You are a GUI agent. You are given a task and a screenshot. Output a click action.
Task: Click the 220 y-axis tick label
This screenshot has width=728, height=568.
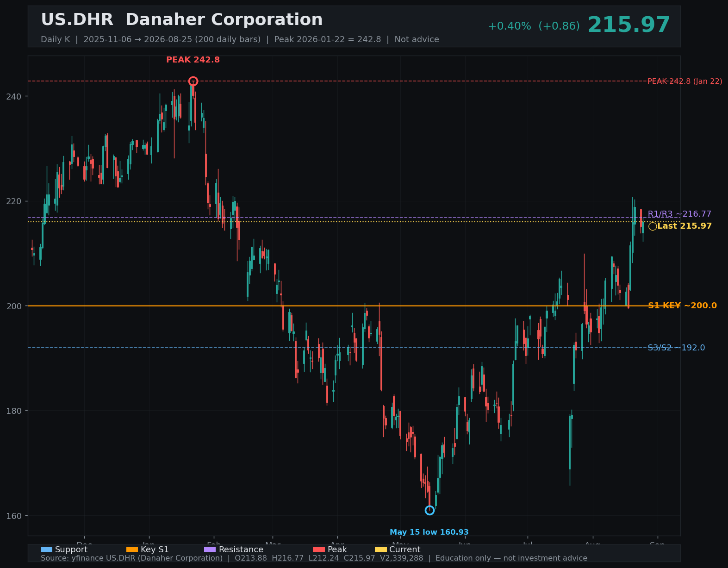click(x=14, y=201)
